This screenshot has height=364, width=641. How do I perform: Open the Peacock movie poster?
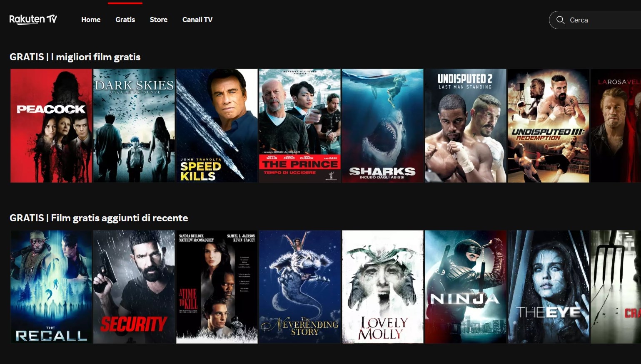(x=51, y=126)
